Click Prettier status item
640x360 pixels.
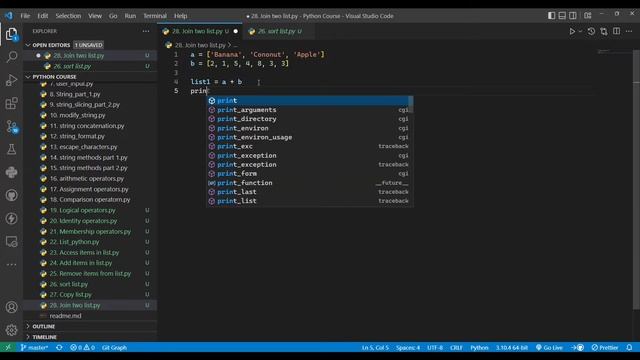[x=605, y=347]
